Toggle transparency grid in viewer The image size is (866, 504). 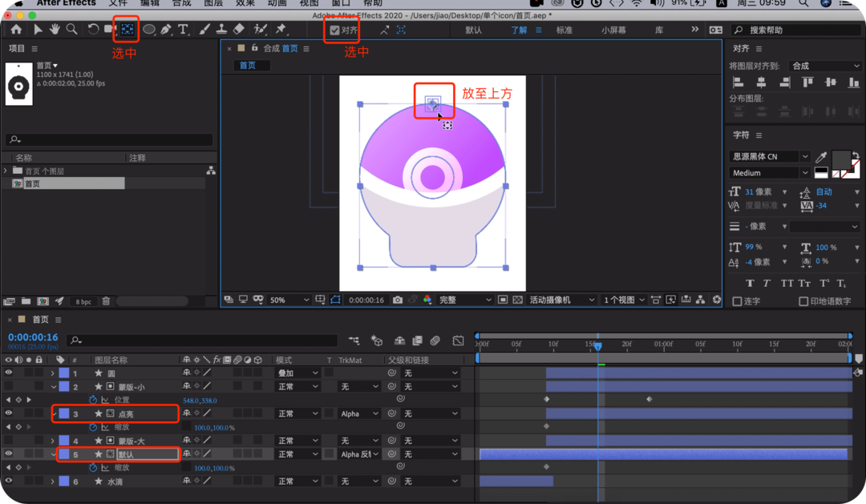[x=517, y=300]
